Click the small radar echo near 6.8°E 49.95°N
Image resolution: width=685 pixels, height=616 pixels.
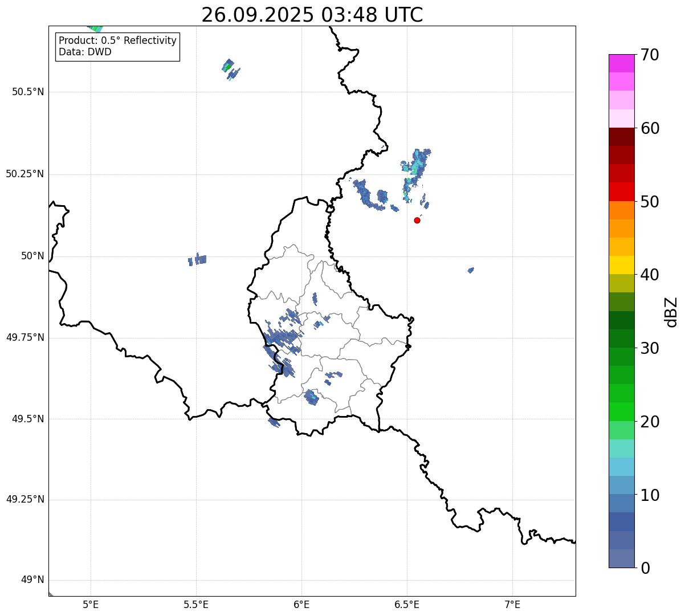click(471, 270)
